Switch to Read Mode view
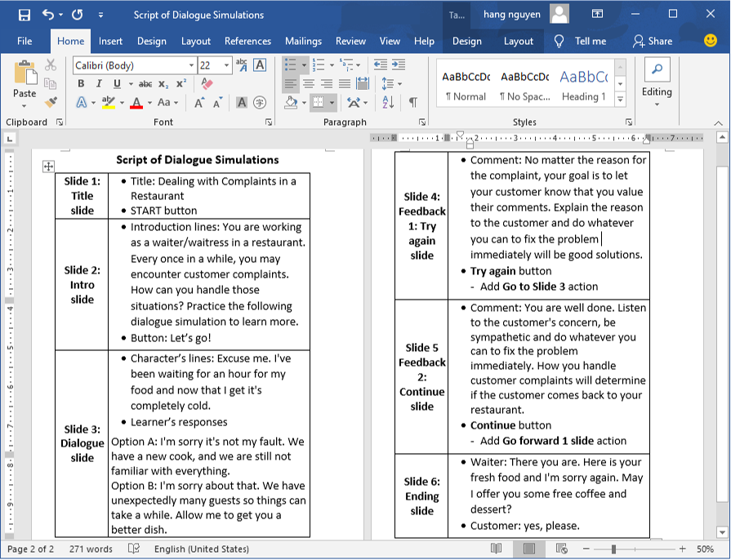The height and width of the screenshot is (560, 731). pos(496,549)
